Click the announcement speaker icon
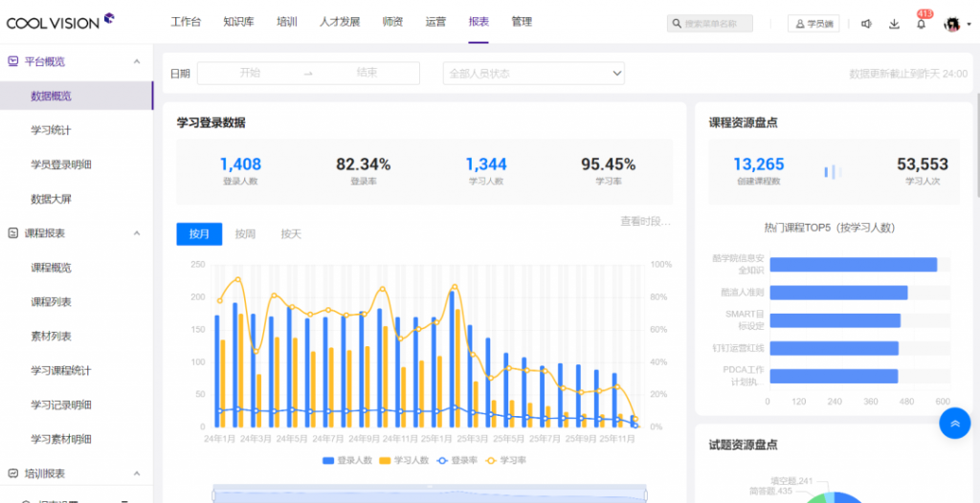 click(866, 24)
